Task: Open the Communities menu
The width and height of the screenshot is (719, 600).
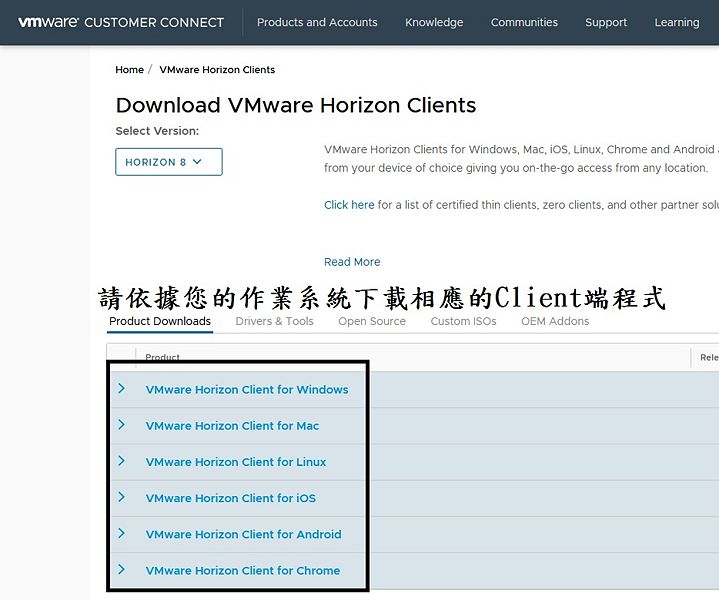Action: [524, 22]
